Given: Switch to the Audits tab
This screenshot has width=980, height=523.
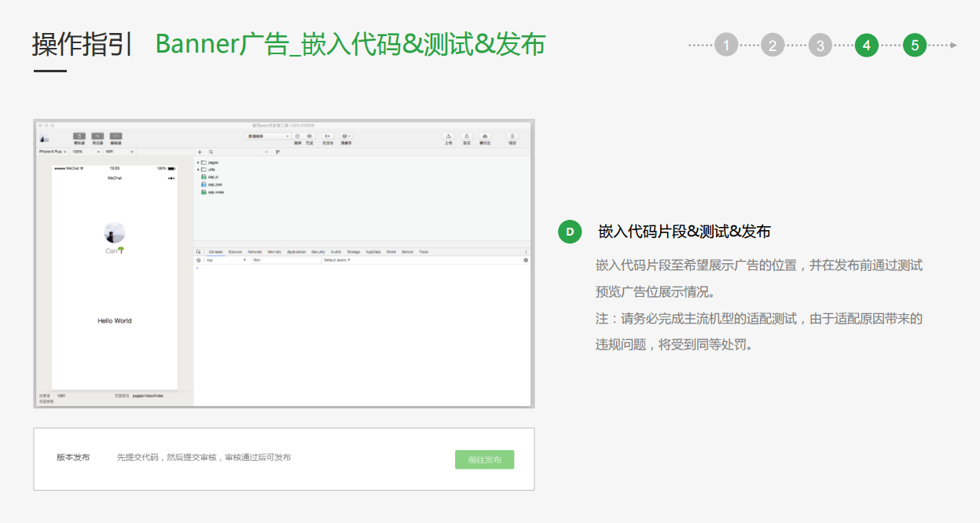Looking at the screenshot, I should click(336, 252).
